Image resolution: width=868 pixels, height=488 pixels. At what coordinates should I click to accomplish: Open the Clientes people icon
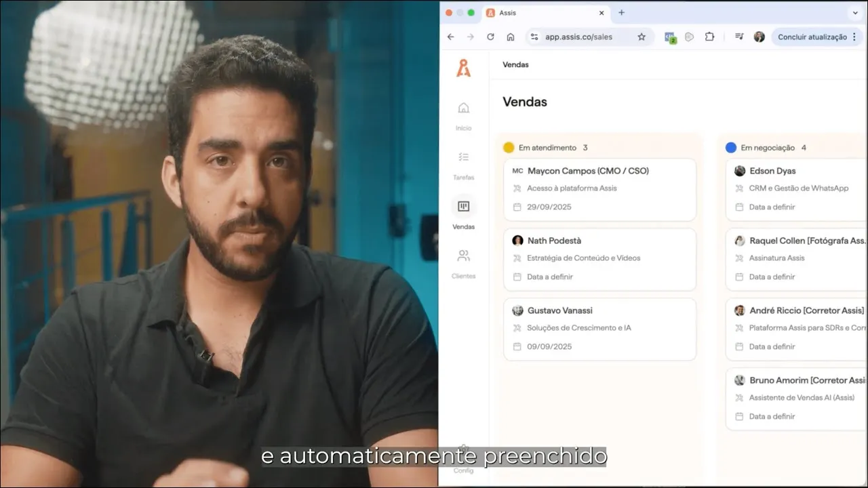point(463,256)
